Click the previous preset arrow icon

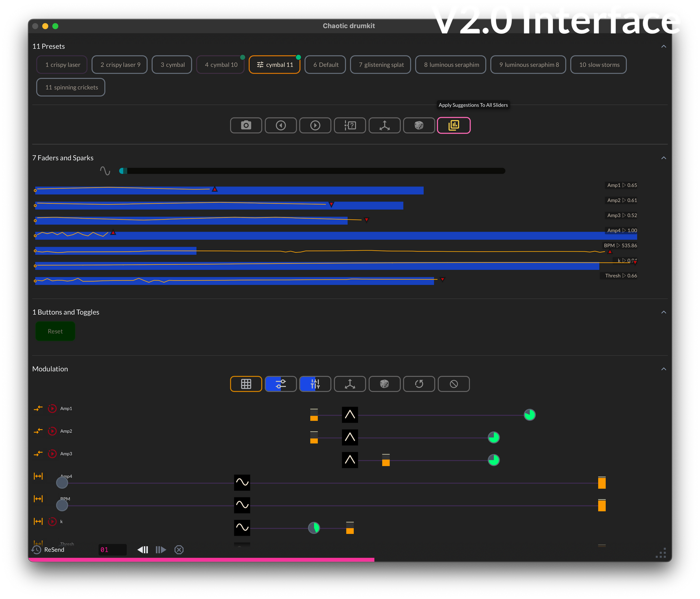[281, 125]
